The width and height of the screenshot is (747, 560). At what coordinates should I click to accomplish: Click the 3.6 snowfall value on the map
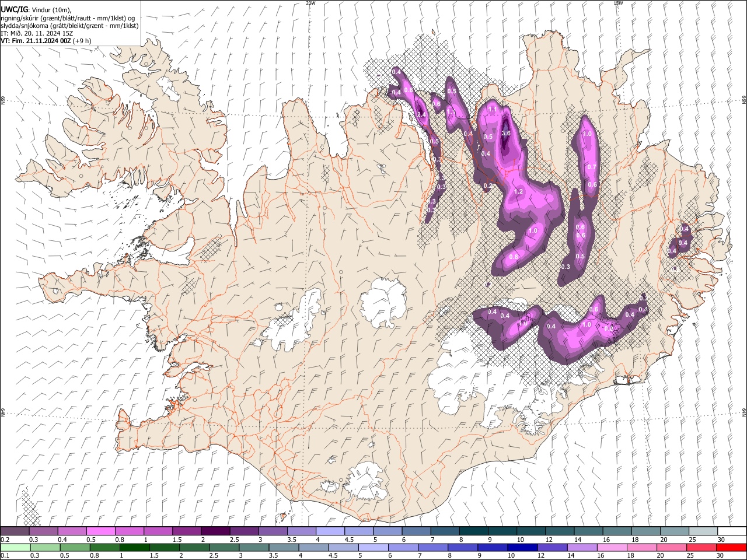[506, 133]
